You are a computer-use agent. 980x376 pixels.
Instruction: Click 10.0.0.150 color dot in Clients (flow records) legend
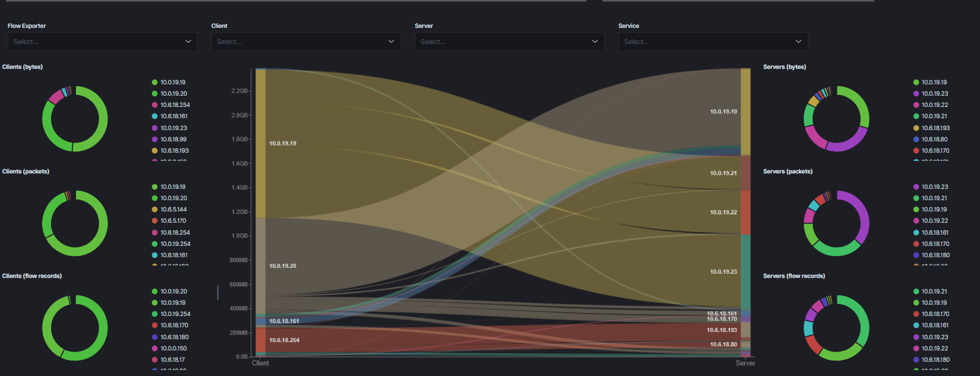pyautogui.click(x=155, y=349)
